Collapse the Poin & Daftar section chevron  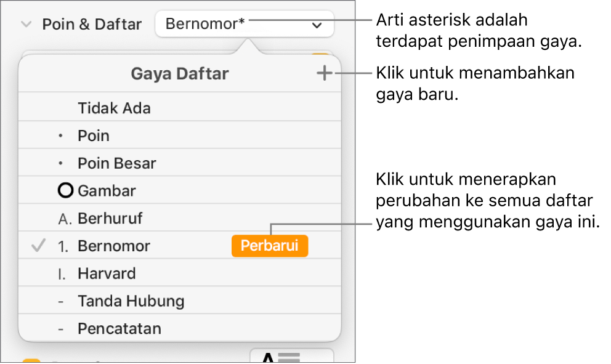[26, 25]
